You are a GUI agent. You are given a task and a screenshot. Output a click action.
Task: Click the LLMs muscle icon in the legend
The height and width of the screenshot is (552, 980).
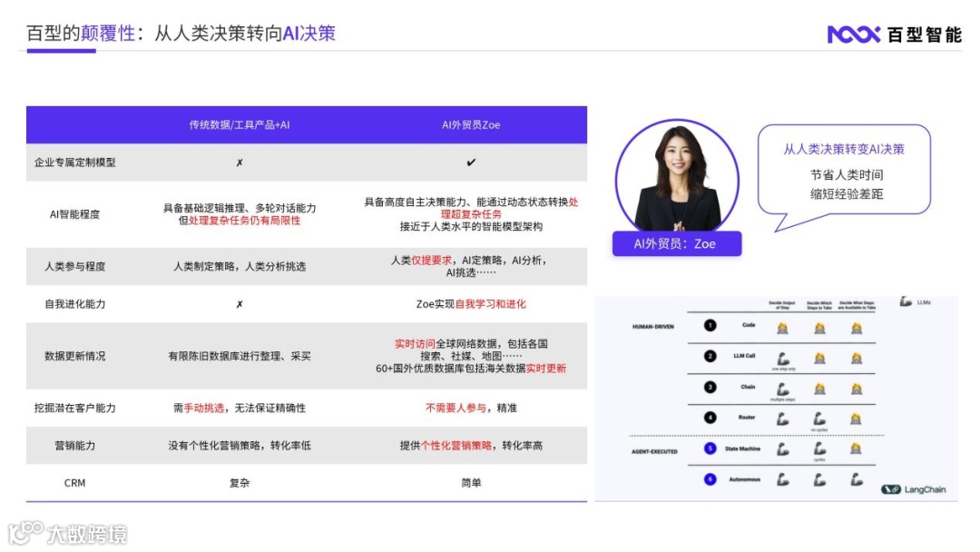point(906,302)
